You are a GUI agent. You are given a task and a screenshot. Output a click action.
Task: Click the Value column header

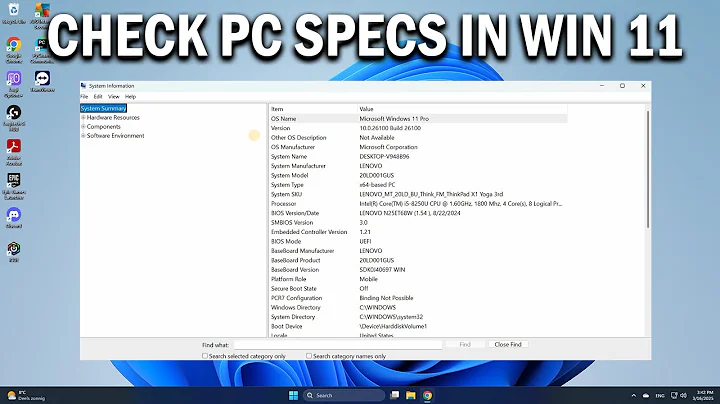(x=462, y=109)
